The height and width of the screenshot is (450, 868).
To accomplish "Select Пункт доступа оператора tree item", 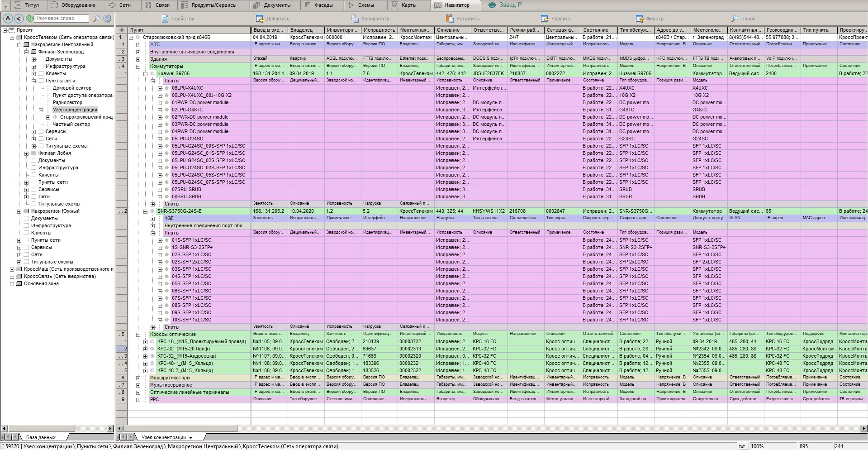I will coord(82,96).
